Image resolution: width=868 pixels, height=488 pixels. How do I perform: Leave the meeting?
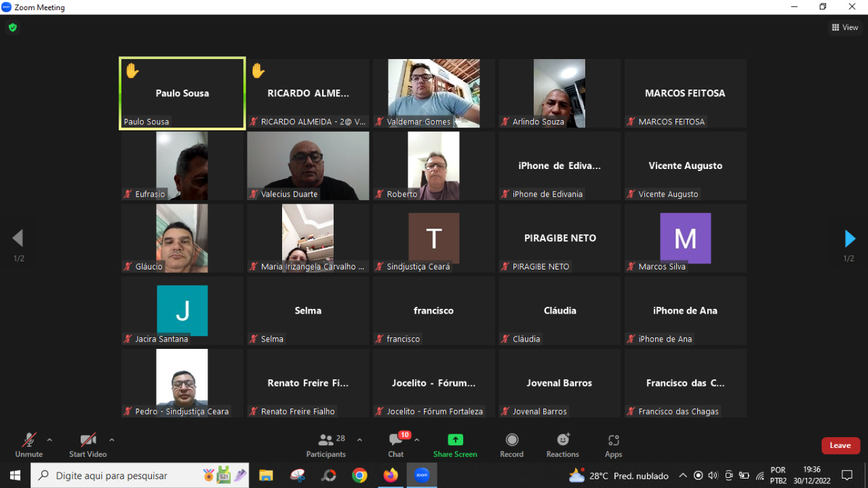(x=840, y=445)
